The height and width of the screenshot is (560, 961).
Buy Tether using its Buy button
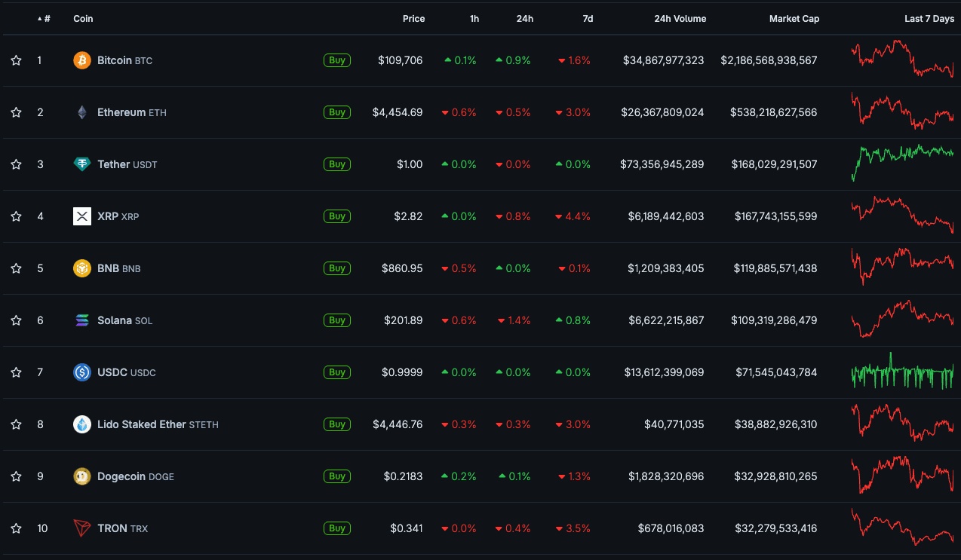click(x=337, y=164)
